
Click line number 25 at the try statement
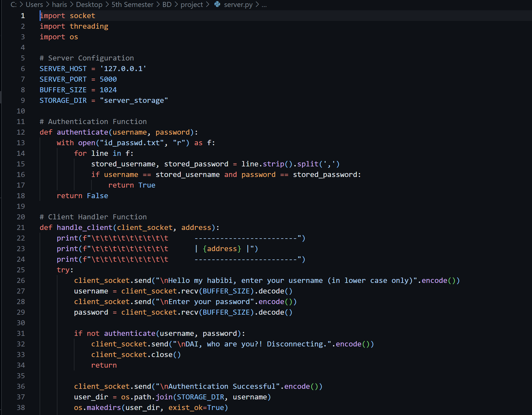21,270
